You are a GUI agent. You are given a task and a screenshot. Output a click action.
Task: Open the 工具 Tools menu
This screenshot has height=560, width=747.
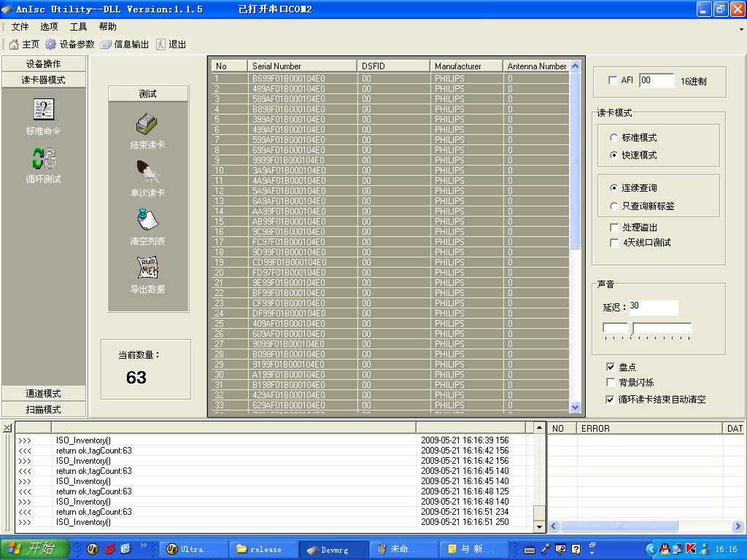point(78,27)
